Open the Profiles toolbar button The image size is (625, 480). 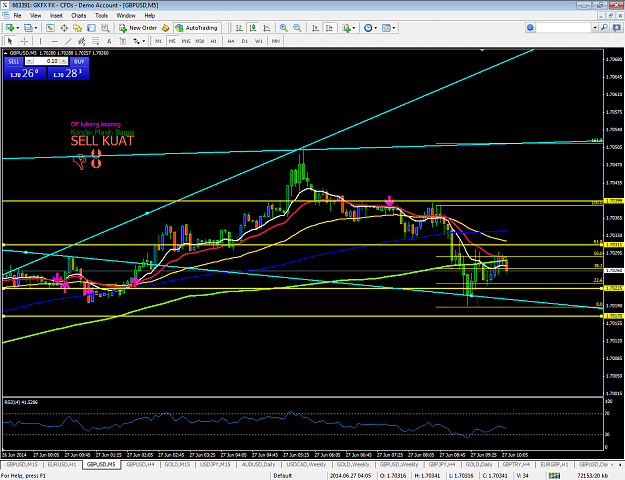click(x=28, y=28)
